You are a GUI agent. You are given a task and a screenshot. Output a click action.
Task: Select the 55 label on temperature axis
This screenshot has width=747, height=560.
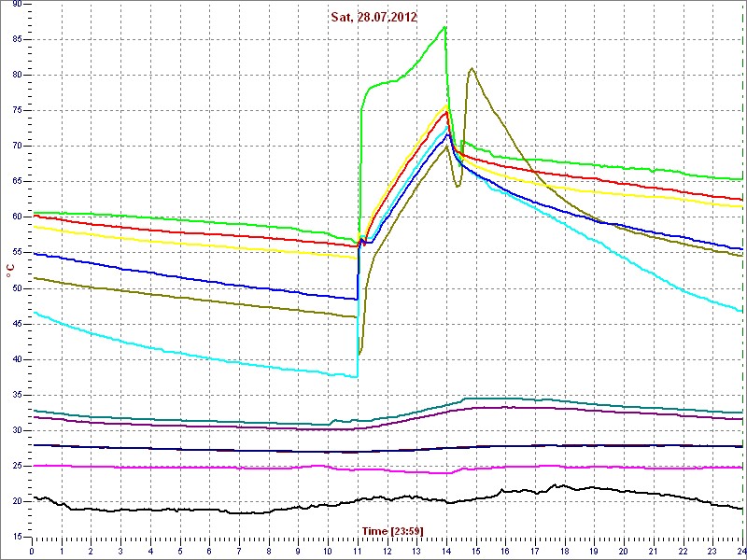click(x=17, y=253)
